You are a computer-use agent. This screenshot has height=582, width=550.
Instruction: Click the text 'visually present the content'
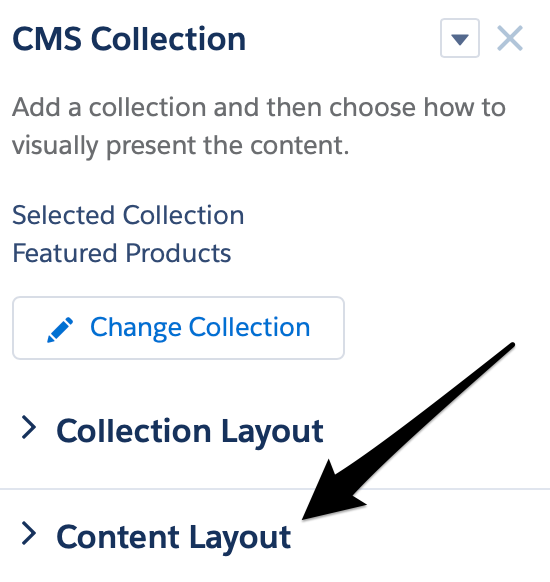[x=179, y=146]
